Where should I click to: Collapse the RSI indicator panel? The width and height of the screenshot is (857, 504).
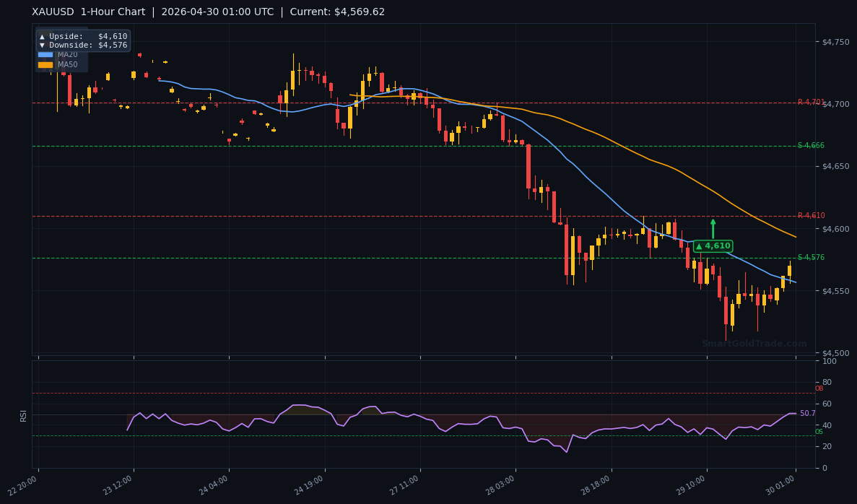coord(24,415)
